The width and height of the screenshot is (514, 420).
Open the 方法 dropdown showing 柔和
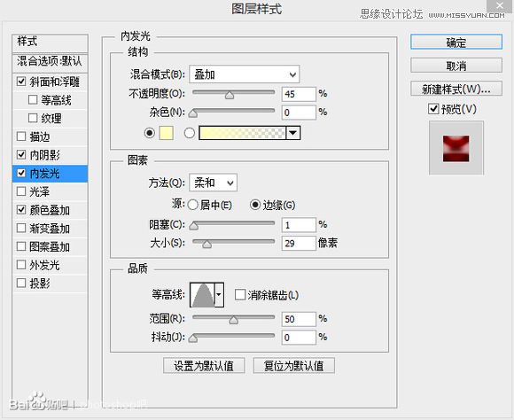[213, 183]
